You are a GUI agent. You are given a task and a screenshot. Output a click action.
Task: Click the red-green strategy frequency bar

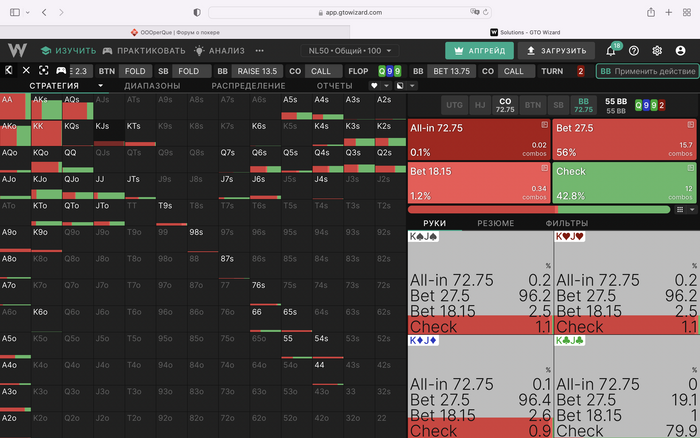539,209
